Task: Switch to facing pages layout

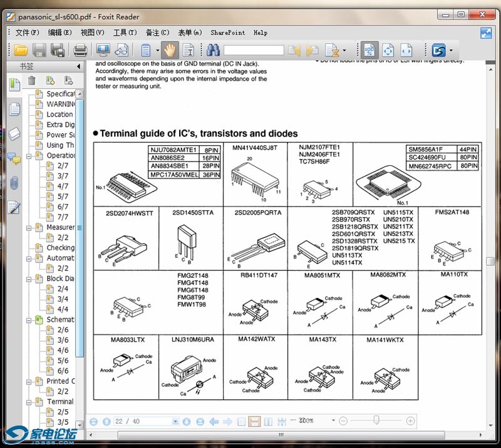Action: (269, 422)
